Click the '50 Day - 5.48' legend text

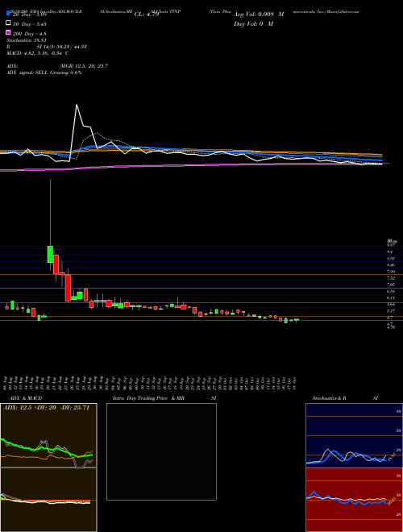click(29, 24)
